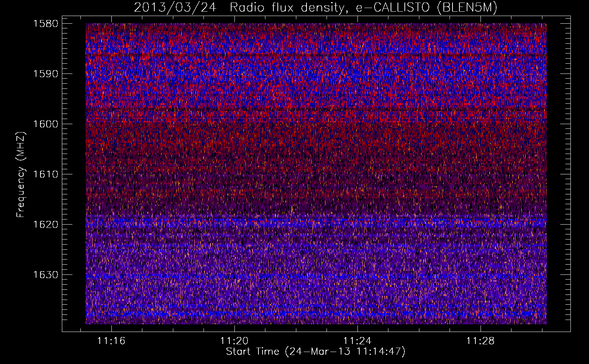Click the plot title '2013/03/24 Radio flux density, e-CALLISTO (BLEN5M)'
Image resolution: width=589 pixels, height=364 pixels.
[x=316, y=8]
